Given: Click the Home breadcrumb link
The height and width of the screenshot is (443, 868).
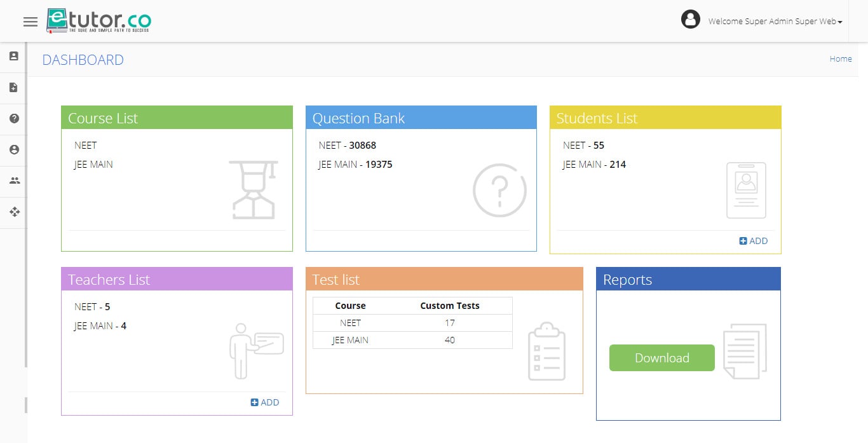Looking at the screenshot, I should [841, 58].
